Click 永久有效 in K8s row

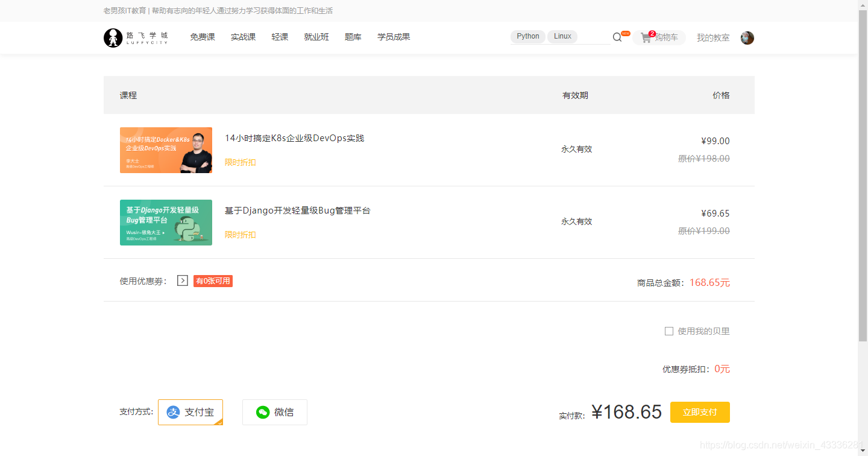click(x=577, y=149)
